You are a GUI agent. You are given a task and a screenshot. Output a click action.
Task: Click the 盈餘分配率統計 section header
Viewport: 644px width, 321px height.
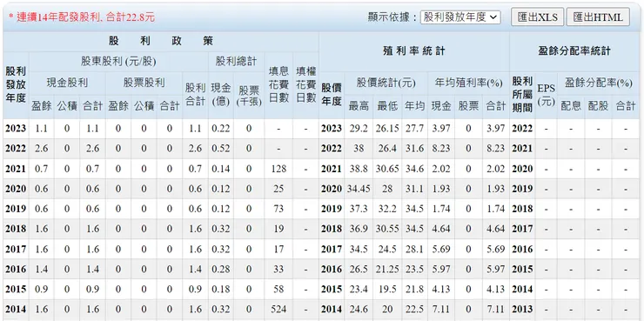pyautogui.click(x=574, y=51)
